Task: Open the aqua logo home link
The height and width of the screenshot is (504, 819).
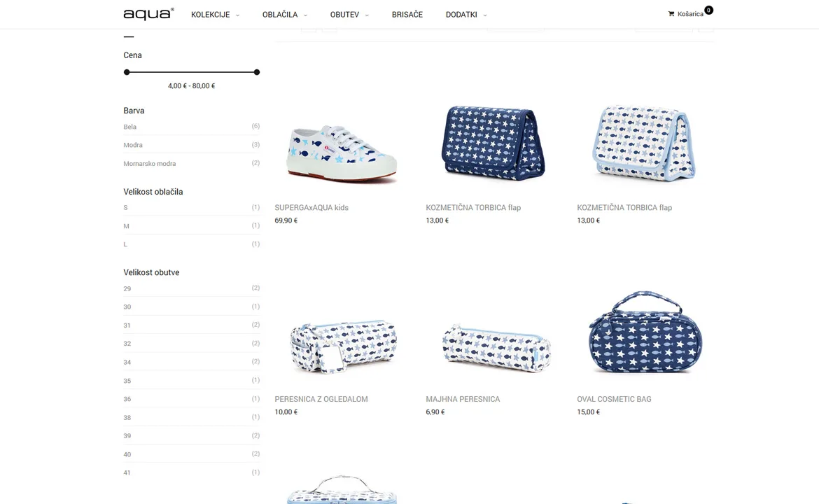Action: pyautogui.click(x=148, y=14)
